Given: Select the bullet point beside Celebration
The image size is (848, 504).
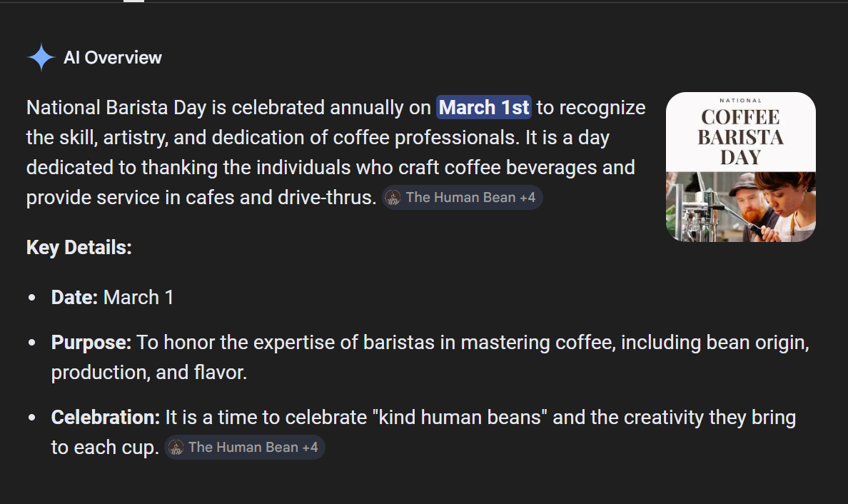Looking at the screenshot, I should pyautogui.click(x=32, y=418).
